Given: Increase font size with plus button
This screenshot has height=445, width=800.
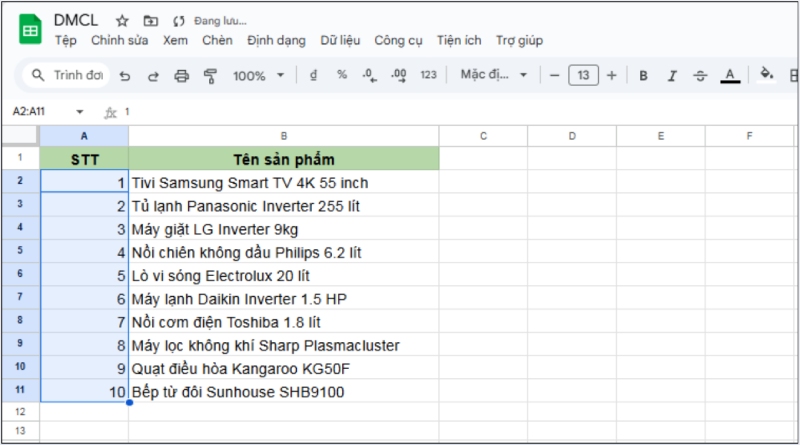Looking at the screenshot, I should (612, 75).
